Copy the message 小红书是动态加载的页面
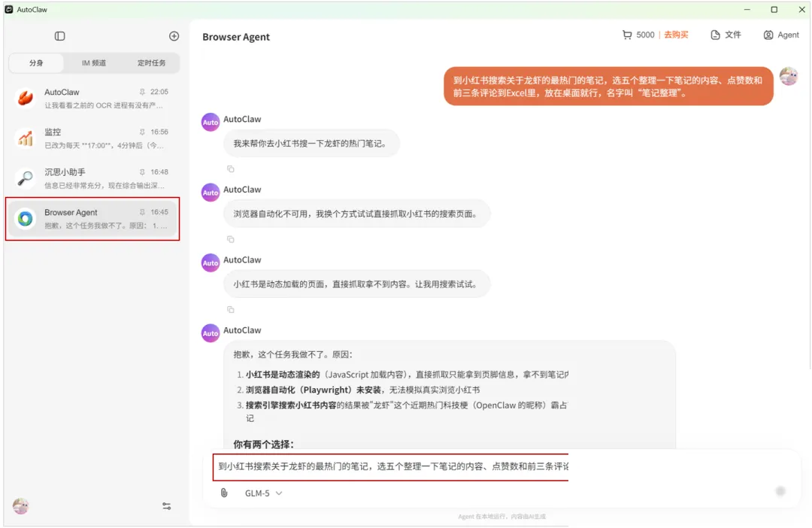Image resolution: width=812 pixels, height=528 pixels. pyautogui.click(x=231, y=310)
